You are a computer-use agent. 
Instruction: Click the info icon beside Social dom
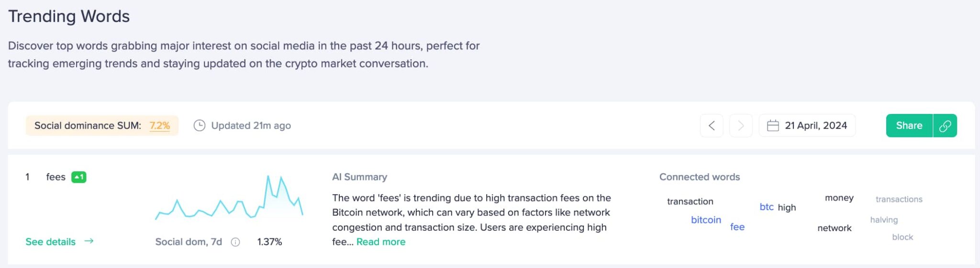coord(235,242)
